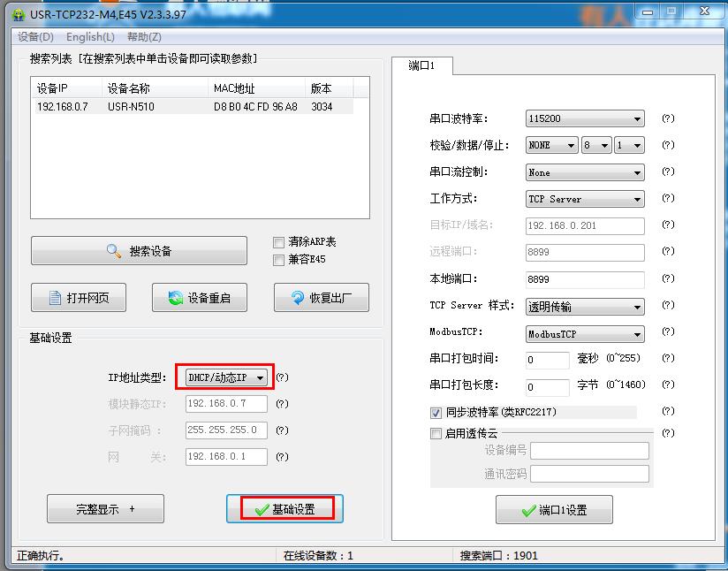The height and width of the screenshot is (571, 728).
Task: Click 打开网页 button
Action: 79,297
